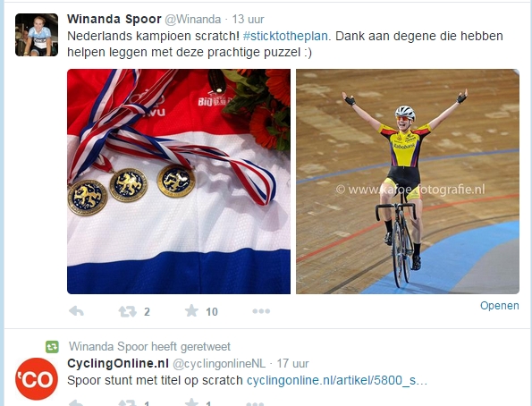The image size is (532, 406).
Task: Open the 17 uur timestamp
Action: pos(292,364)
